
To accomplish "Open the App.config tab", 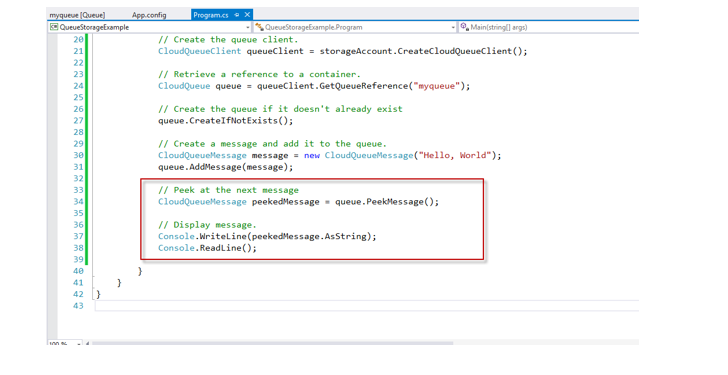I will [149, 15].
